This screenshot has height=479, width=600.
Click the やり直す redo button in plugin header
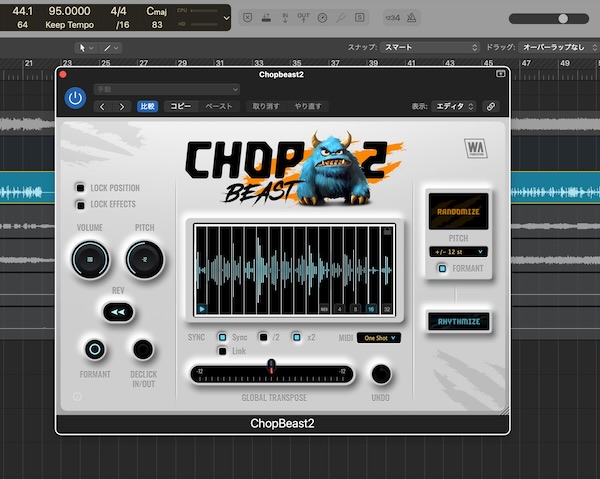(308, 106)
